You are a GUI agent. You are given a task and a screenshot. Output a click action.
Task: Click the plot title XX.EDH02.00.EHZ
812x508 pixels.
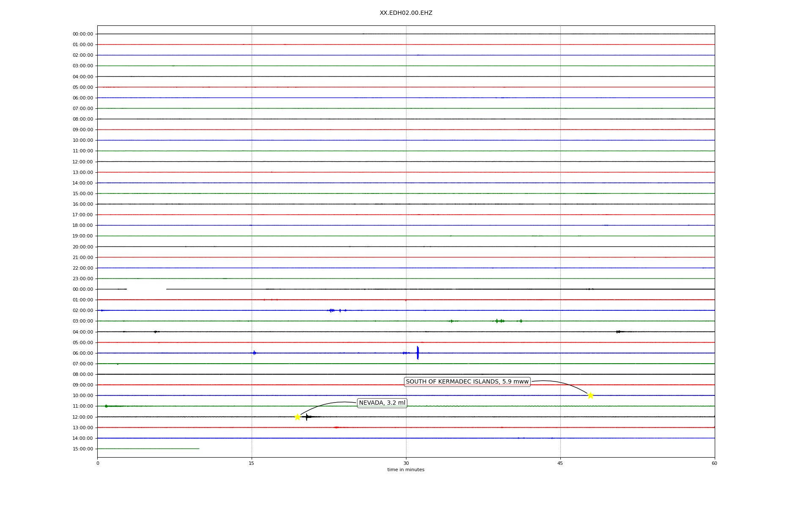tap(406, 13)
